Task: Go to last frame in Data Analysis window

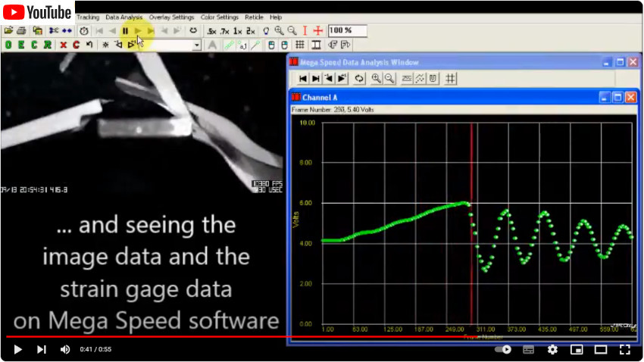Action: 316,79
